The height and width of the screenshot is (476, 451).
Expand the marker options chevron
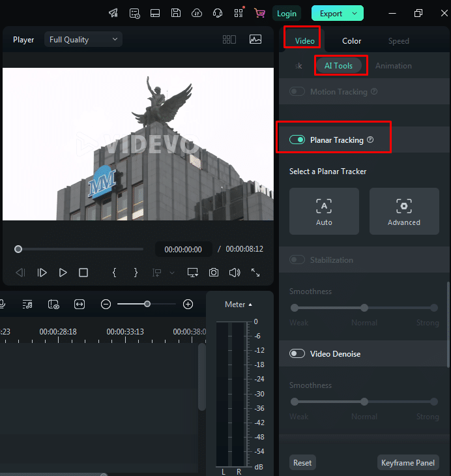[172, 273]
